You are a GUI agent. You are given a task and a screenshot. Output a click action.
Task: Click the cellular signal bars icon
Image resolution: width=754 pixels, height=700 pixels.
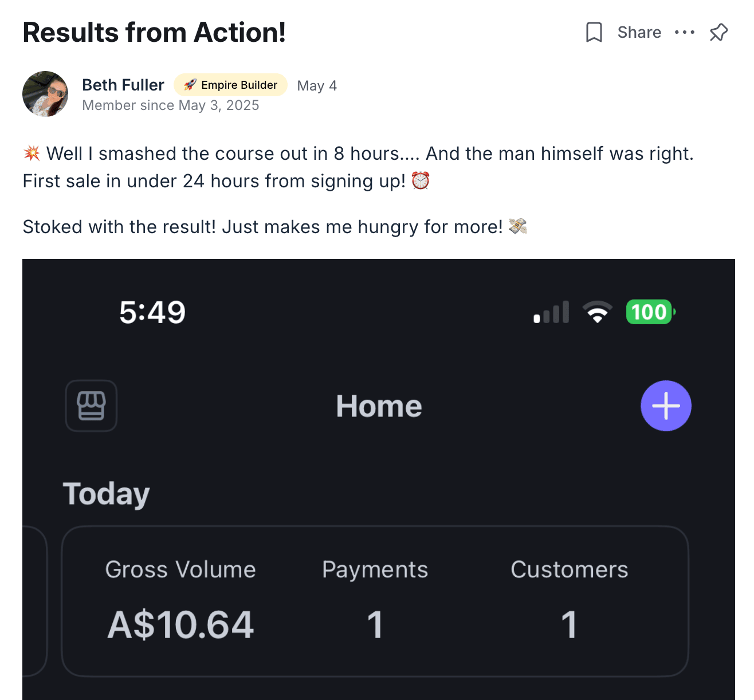tap(551, 313)
